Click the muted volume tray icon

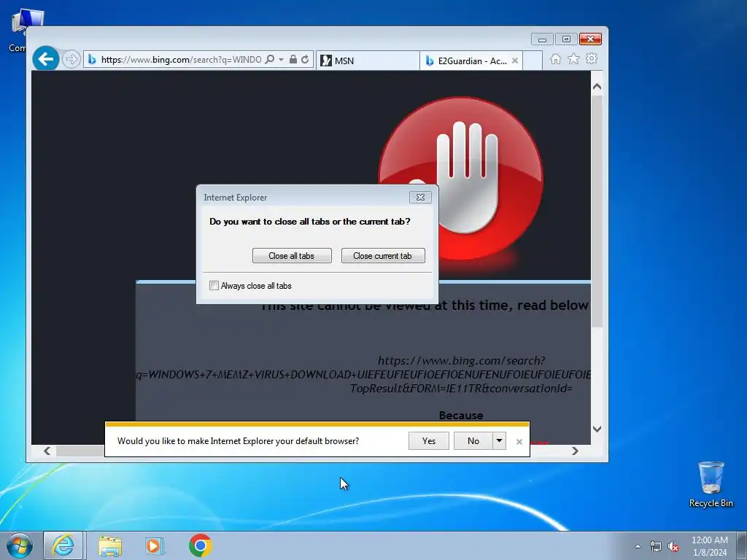coord(673,547)
